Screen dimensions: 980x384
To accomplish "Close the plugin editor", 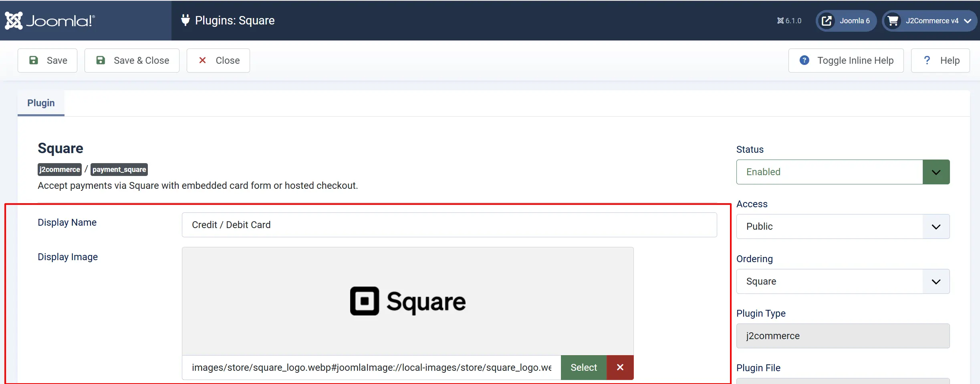I will pos(218,61).
